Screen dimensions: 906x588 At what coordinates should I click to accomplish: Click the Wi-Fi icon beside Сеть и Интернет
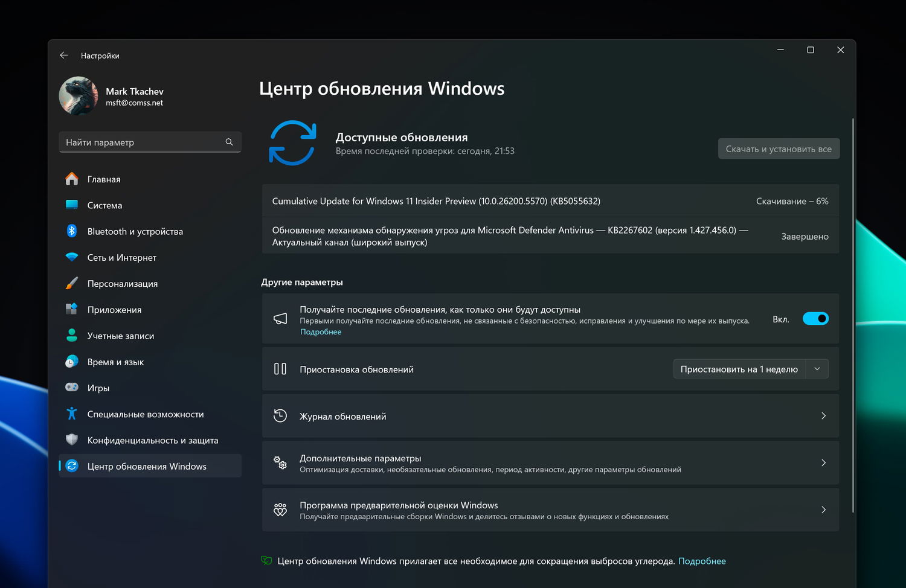click(72, 257)
